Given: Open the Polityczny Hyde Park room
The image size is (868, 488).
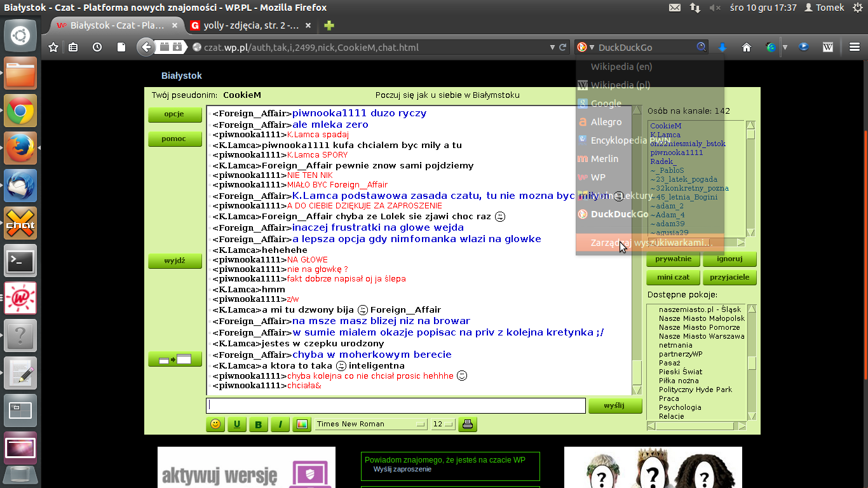Looking at the screenshot, I should click(x=695, y=390).
